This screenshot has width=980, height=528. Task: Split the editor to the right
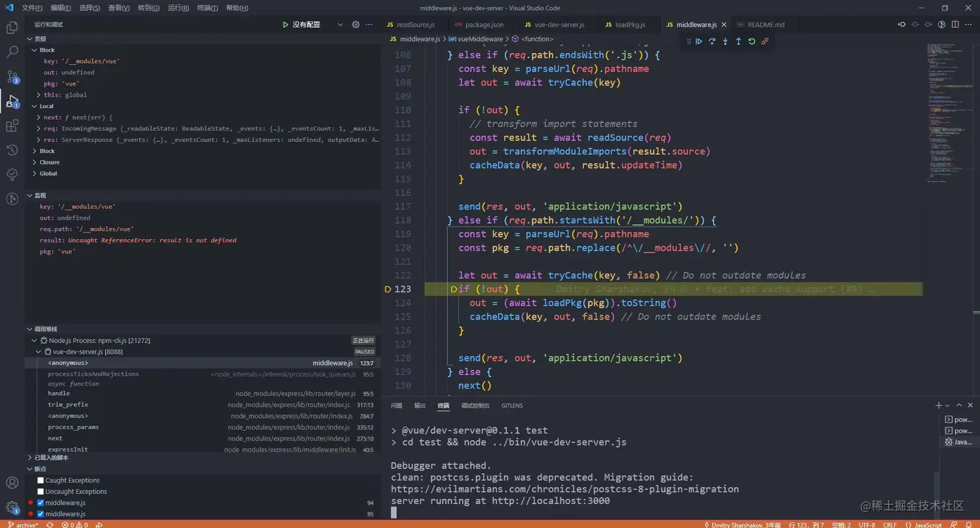click(x=955, y=25)
